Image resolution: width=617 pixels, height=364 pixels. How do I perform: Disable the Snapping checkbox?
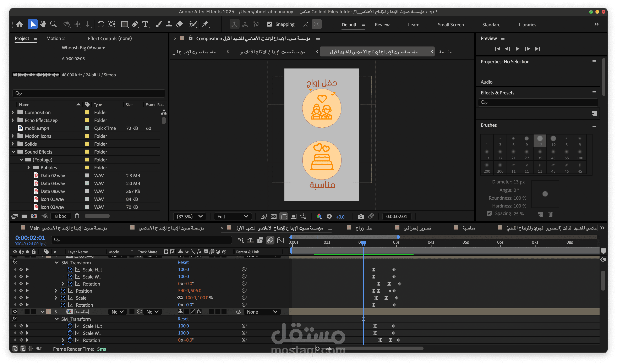(x=269, y=24)
